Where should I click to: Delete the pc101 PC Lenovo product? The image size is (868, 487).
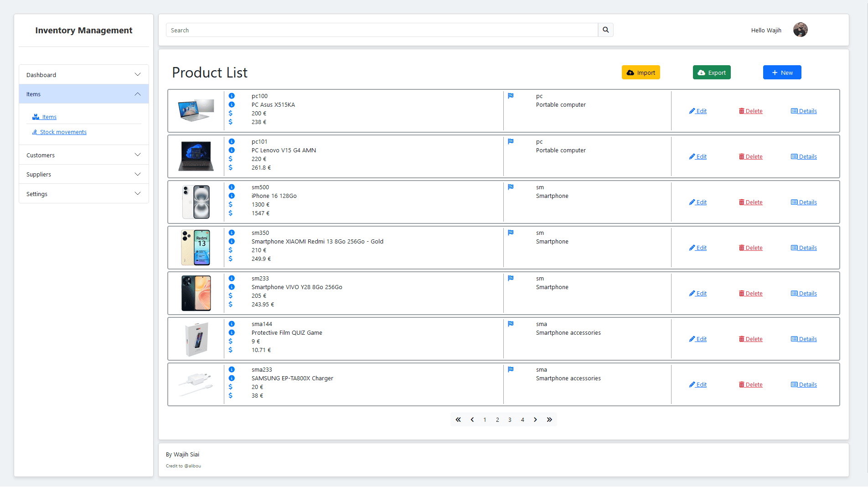point(751,157)
